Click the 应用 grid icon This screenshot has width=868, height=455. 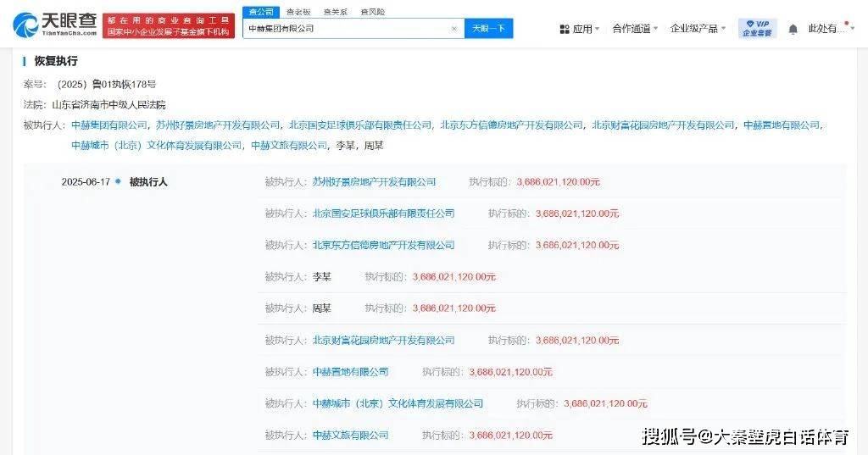[x=565, y=30]
